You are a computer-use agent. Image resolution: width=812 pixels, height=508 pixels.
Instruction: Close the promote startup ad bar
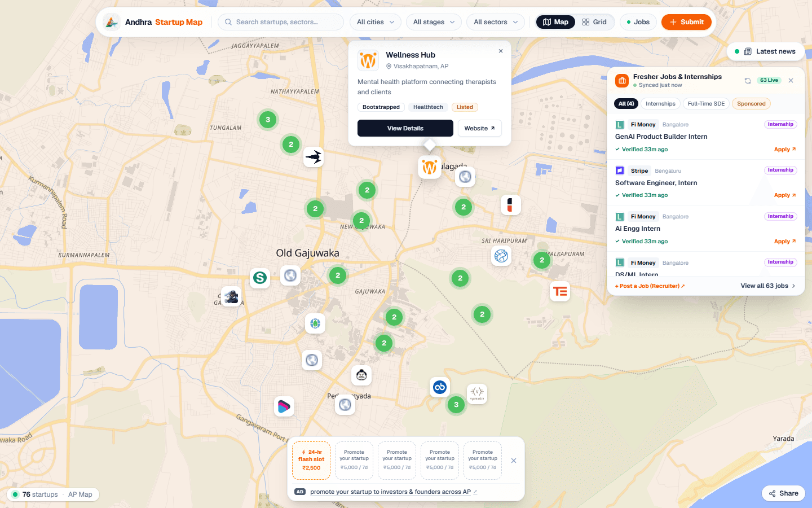514,461
